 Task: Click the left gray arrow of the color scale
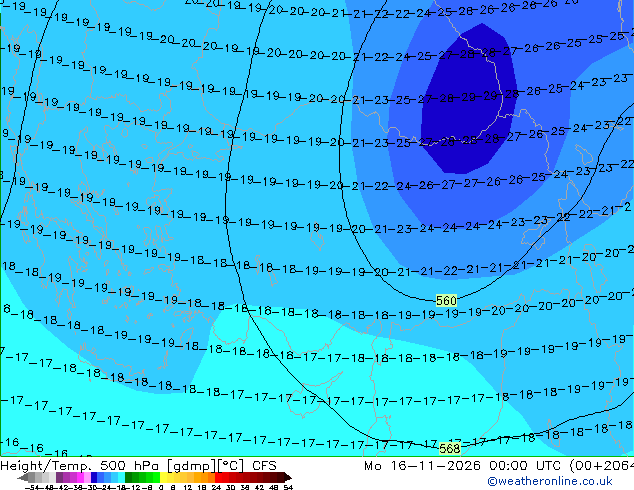pos(23,477)
